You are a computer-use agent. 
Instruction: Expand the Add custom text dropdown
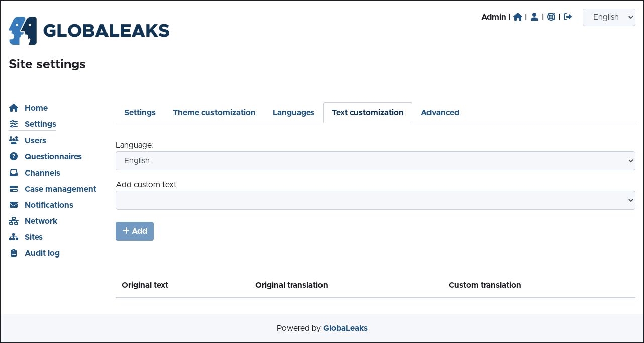click(375, 200)
